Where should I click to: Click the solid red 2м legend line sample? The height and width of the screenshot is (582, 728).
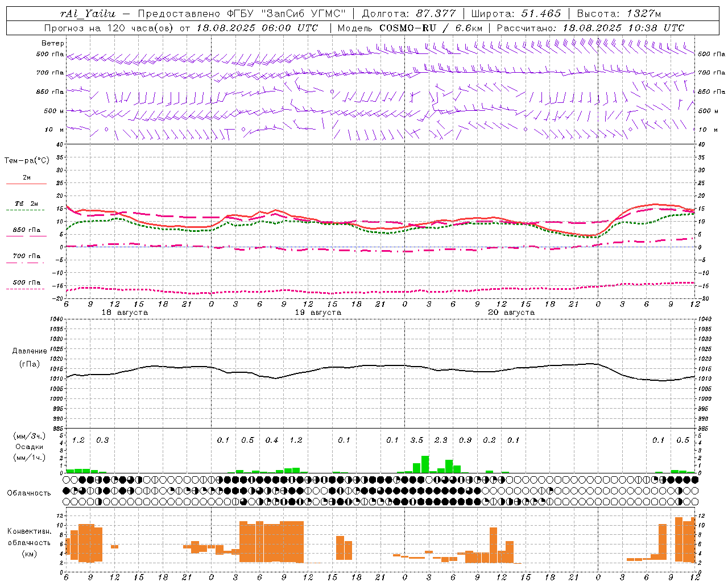point(27,184)
